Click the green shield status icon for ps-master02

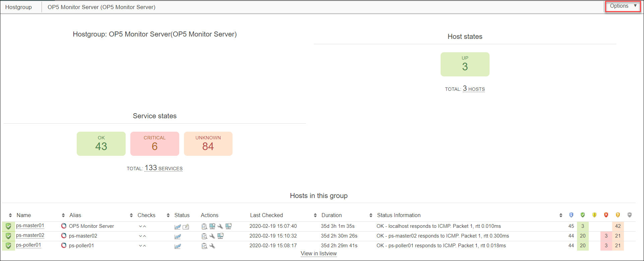[8, 236]
